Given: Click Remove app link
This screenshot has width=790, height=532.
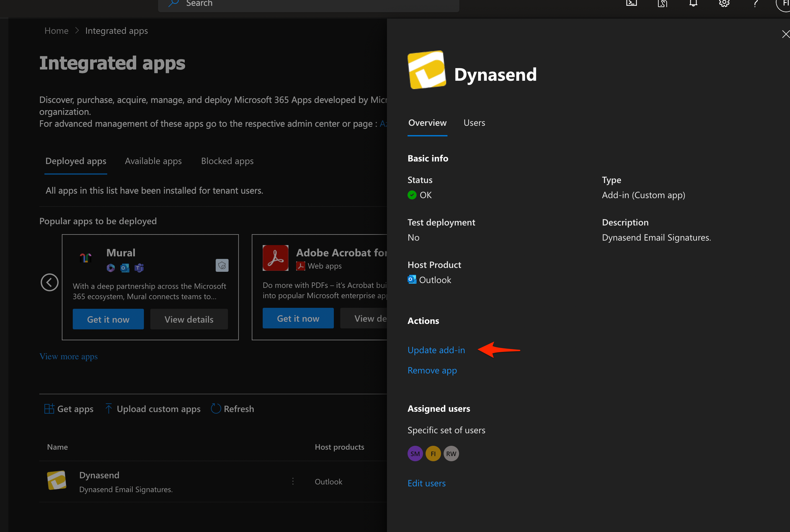Looking at the screenshot, I should pyautogui.click(x=432, y=371).
